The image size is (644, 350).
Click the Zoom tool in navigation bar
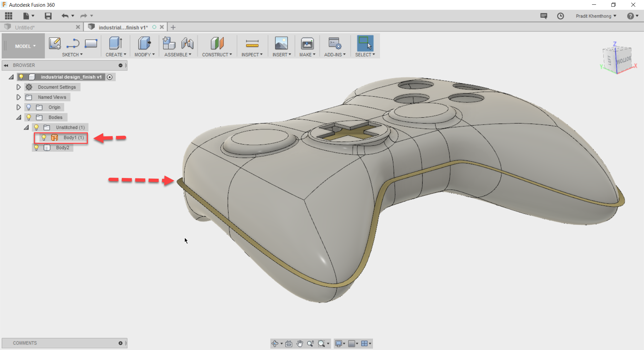[x=310, y=343]
